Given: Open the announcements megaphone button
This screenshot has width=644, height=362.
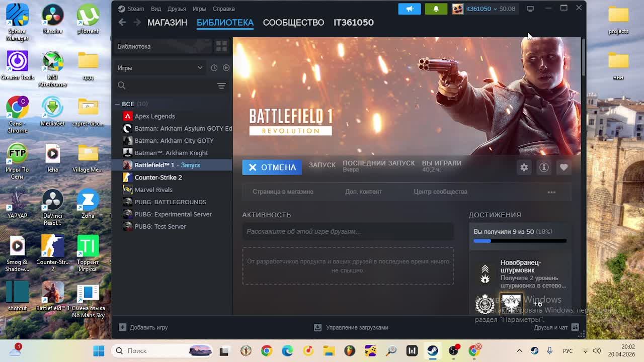Looking at the screenshot, I should (410, 9).
